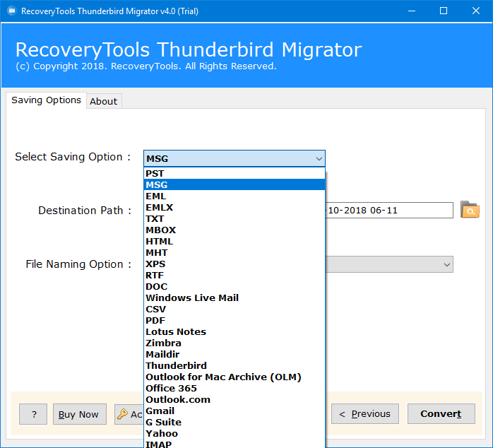Choose PDF saving format
The height and width of the screenshot is (448, 493).
point(234,321)
